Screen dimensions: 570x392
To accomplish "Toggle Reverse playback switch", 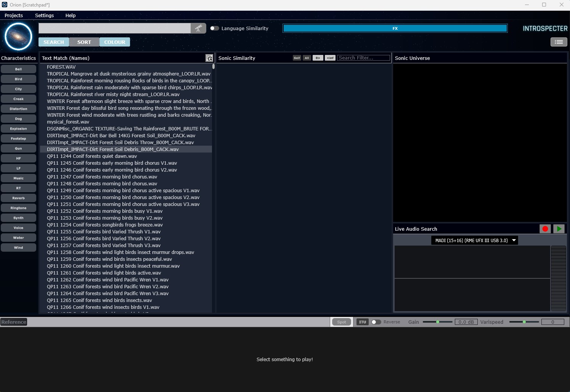I will pos(376,322).
